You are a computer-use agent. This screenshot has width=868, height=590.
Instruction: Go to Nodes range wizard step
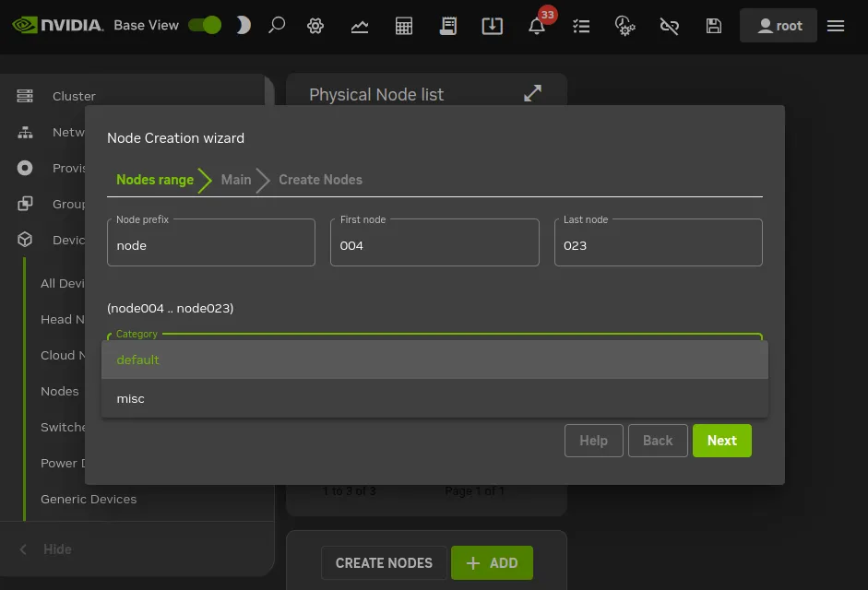pos(155,180)
